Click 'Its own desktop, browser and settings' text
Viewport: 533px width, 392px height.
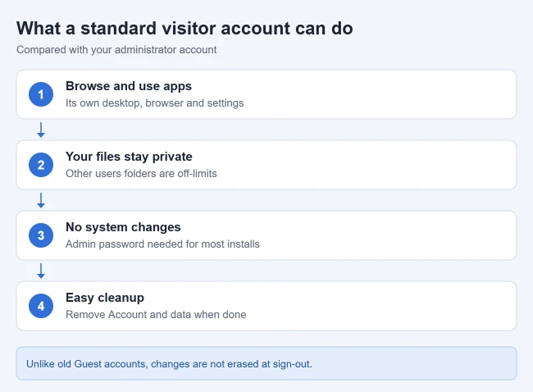[x=155, y=103]
